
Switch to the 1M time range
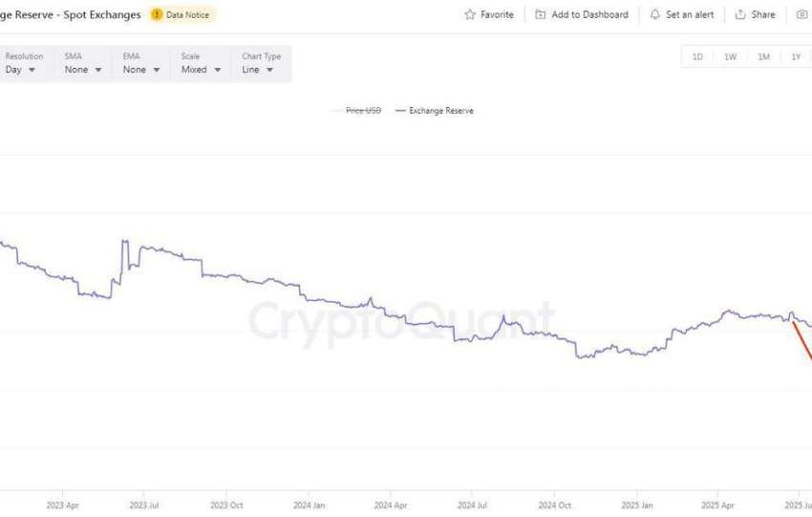coord(763,57)
